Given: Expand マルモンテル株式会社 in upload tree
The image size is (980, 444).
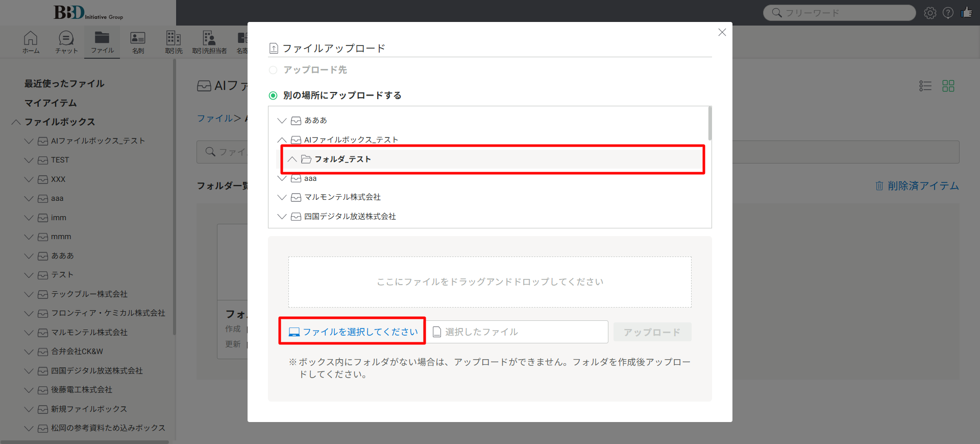Looking at the screenshot, I should 282,197.
